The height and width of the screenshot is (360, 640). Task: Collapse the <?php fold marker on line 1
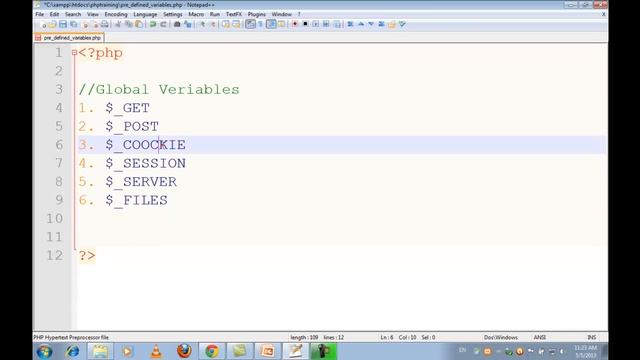point(74,53)
